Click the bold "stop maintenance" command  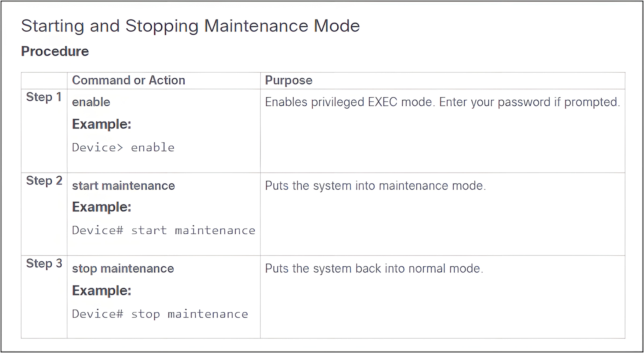click(x=123, y=269)
